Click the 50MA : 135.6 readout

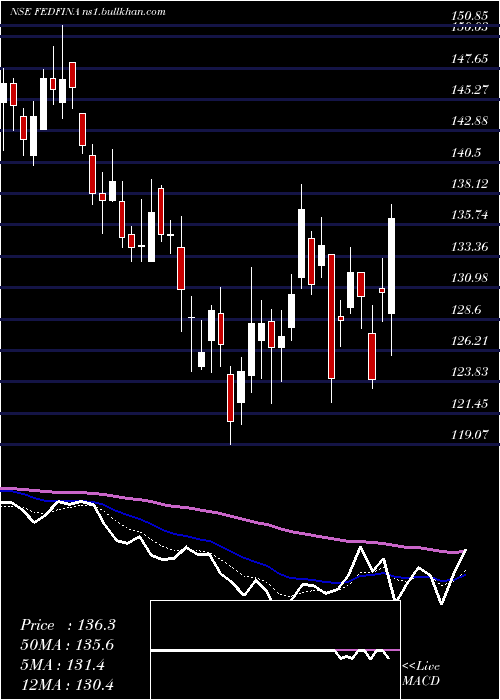pos(67,645)
